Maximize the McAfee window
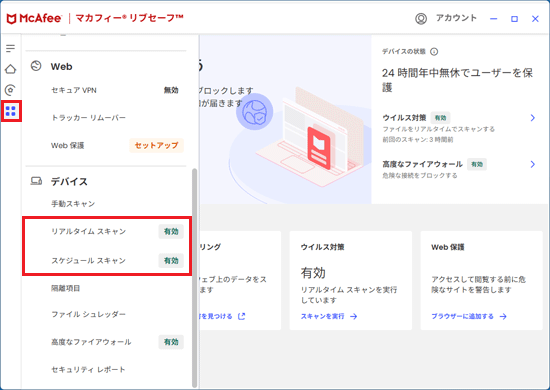Viewport: 550px width, 390px height. (514, 19)
